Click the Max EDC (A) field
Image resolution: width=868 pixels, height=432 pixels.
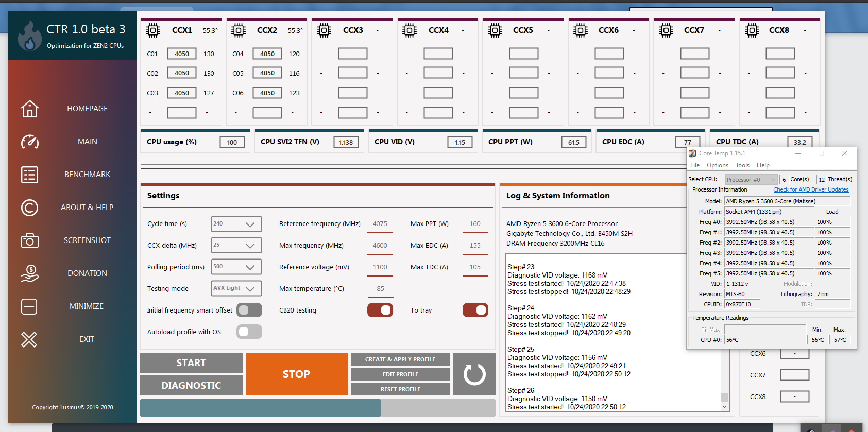click(x=475, y=246)
